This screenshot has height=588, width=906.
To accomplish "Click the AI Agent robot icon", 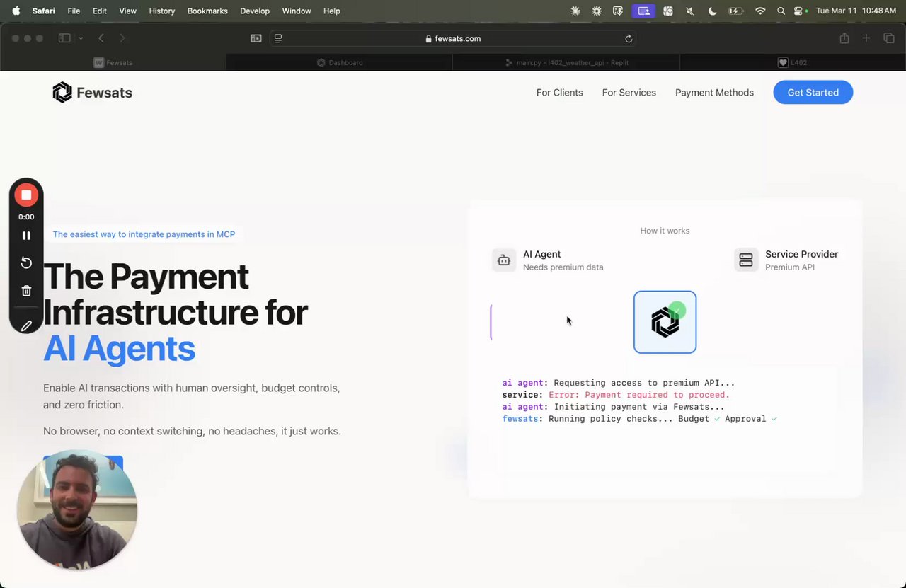I will click(x=504, y=260).
